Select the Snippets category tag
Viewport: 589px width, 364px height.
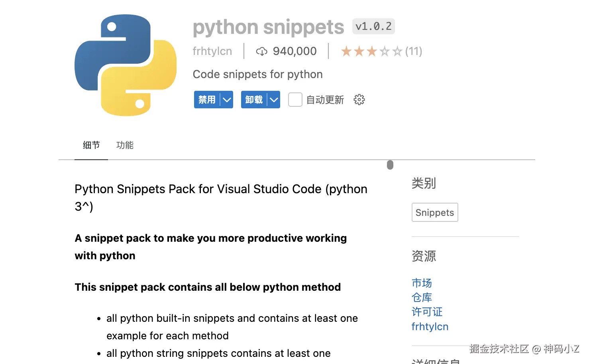point(434,213)
